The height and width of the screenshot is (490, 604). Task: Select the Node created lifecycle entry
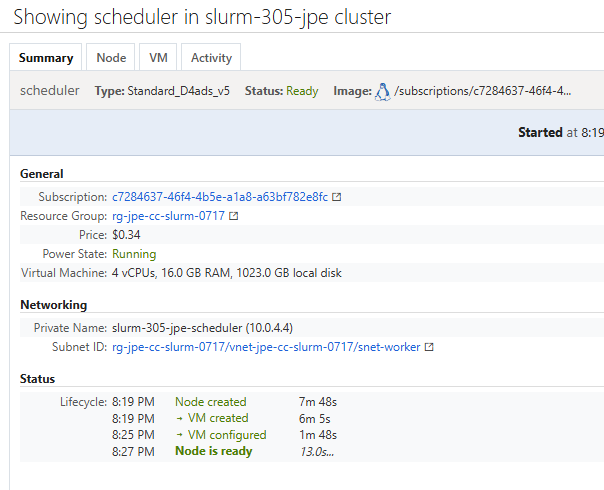(210, 402)
